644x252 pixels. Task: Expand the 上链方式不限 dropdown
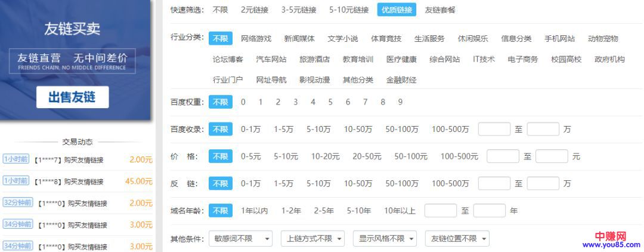tap(314, 239)
